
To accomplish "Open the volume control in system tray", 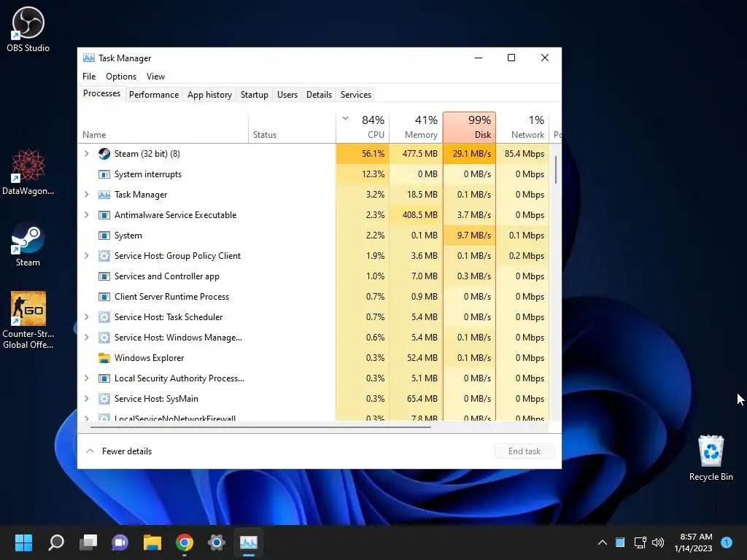I will click(658, 542).
